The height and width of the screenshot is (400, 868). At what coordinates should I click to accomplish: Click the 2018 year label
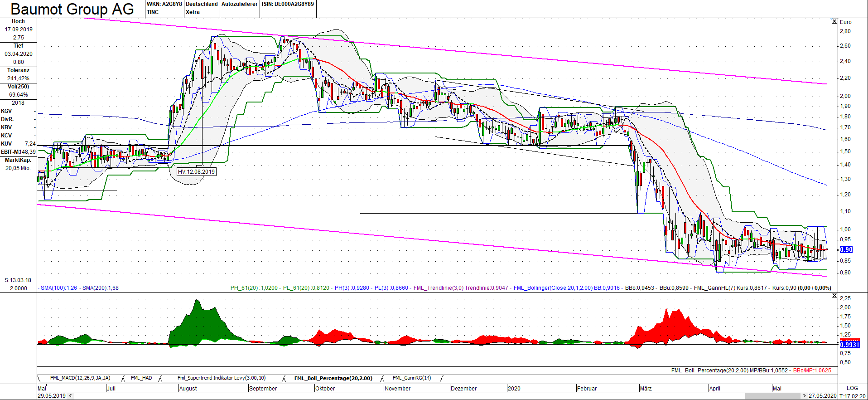pyautogui.click(x=18, y=103)
